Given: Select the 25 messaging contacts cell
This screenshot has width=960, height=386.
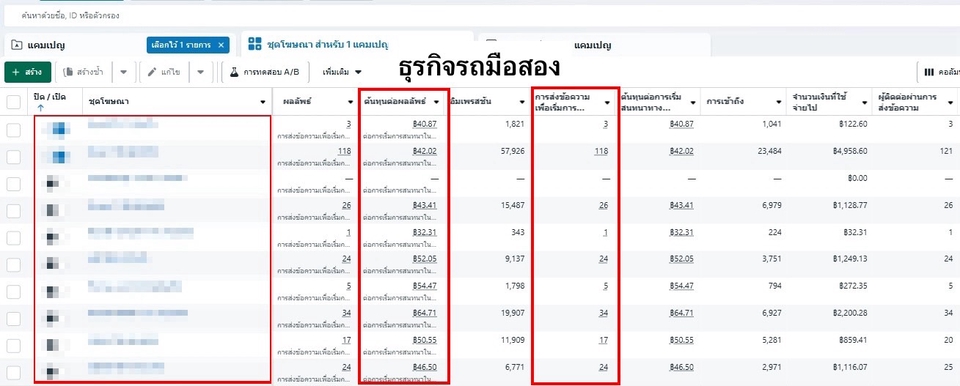Looking at the screenshot, I should (x=948, y=367).
